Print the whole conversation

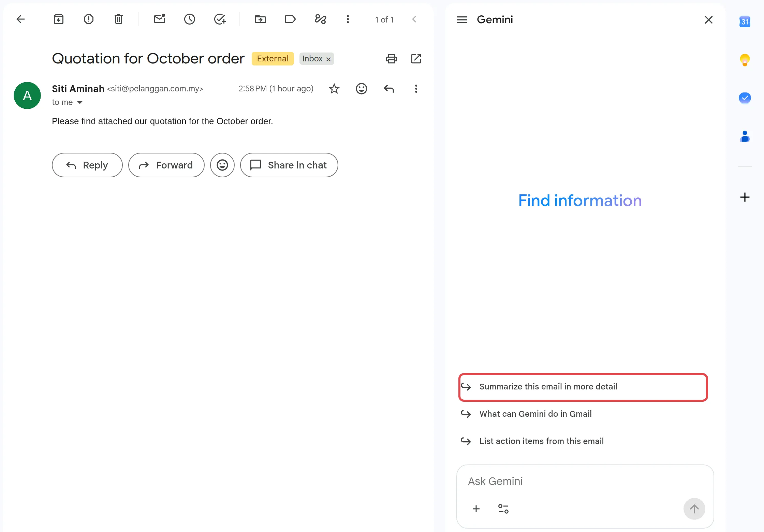pos(391,59)
